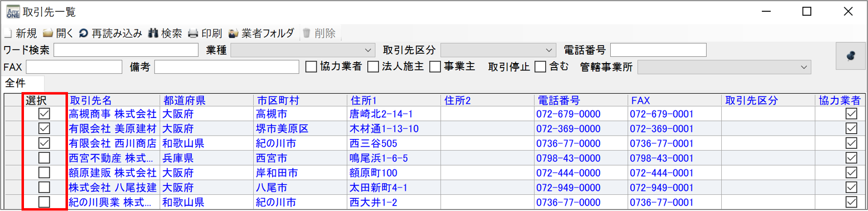Expand the 業種 dropdown
The width and height of the screenshot is (868, 211).
(x=368, y=50)
